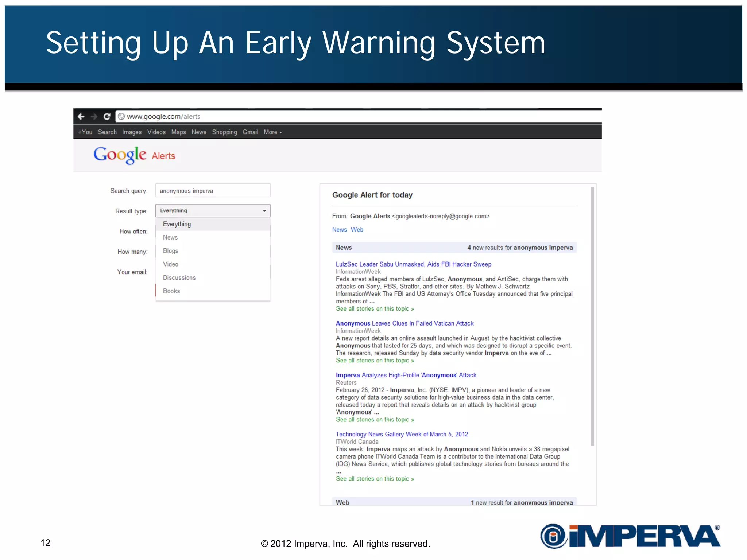
Task: Click the googlealerts-noreply sender address
Action: pyautogui.click(x=441, y=216)
